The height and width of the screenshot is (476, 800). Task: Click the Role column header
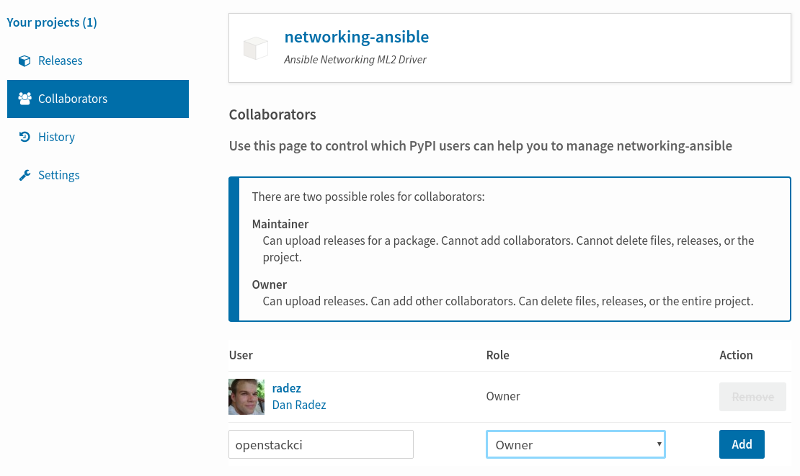click(497, 355)
